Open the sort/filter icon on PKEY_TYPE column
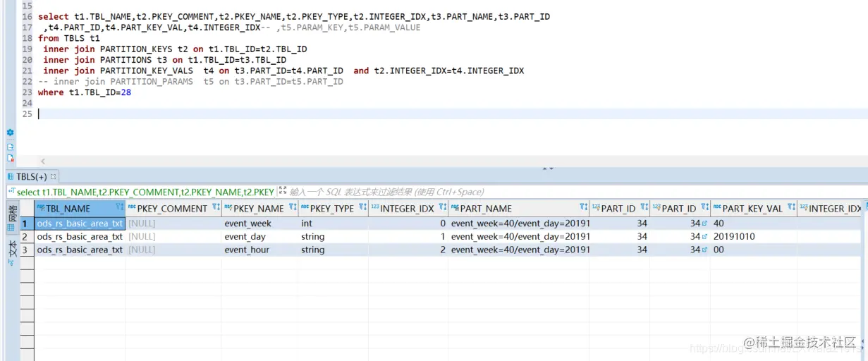 point(362,208)
